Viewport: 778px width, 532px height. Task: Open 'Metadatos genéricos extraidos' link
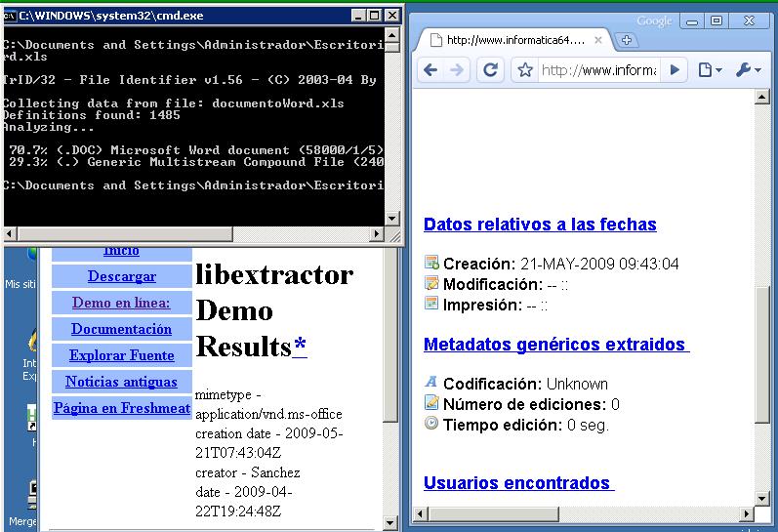tap(556, 344)
